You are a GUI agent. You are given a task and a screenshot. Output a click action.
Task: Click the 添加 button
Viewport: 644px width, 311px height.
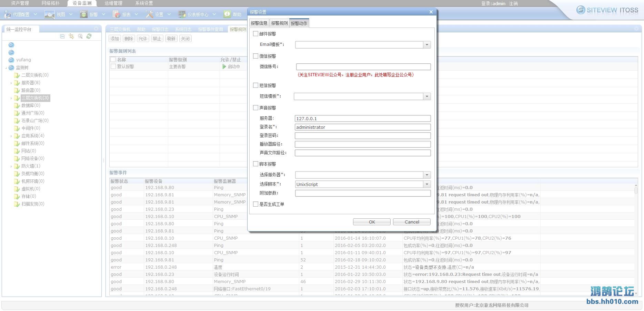(x=115, y=39)
